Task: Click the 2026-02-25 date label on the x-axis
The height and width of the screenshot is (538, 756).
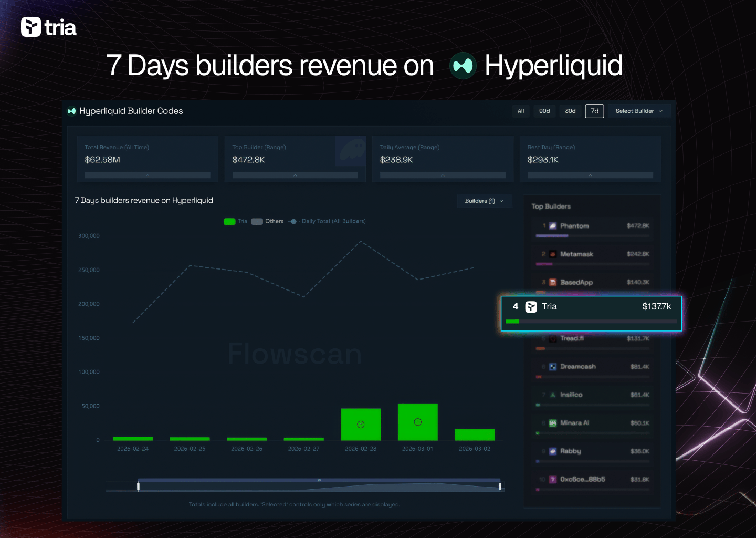Action: 190,449
